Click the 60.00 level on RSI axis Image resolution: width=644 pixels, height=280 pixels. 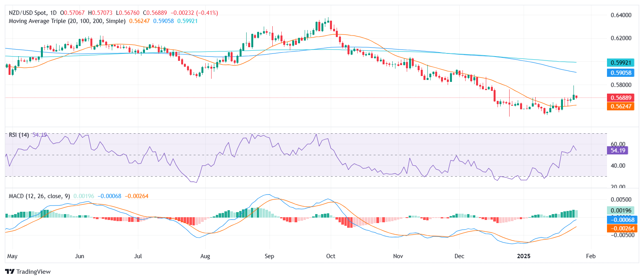click(618, 144)
